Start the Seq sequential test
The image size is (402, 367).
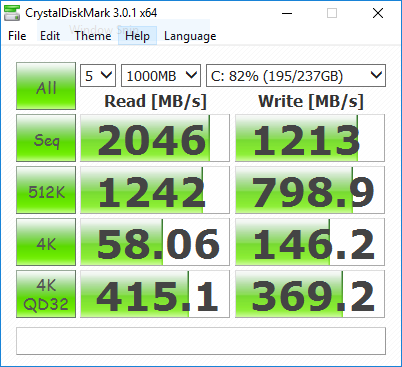point(46,138)
